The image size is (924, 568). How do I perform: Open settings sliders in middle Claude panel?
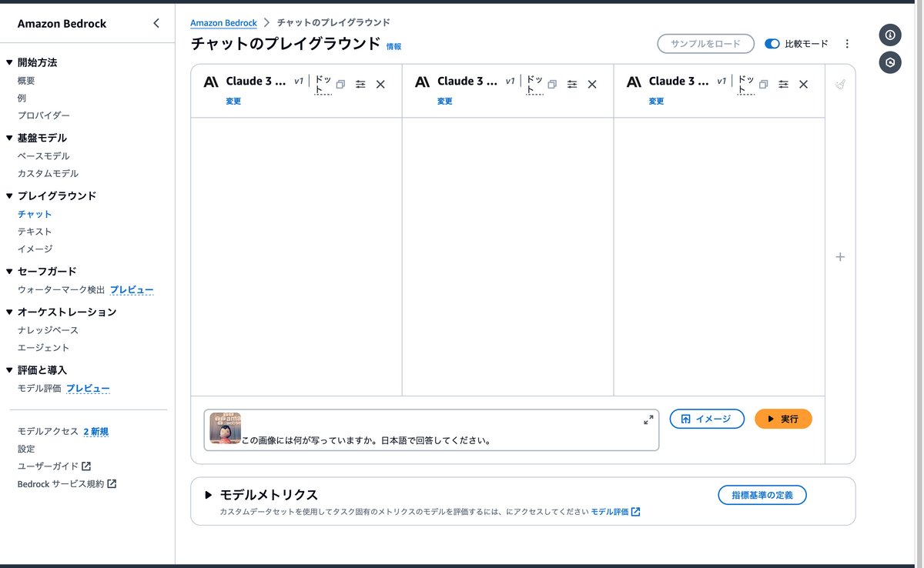(572, 85)
